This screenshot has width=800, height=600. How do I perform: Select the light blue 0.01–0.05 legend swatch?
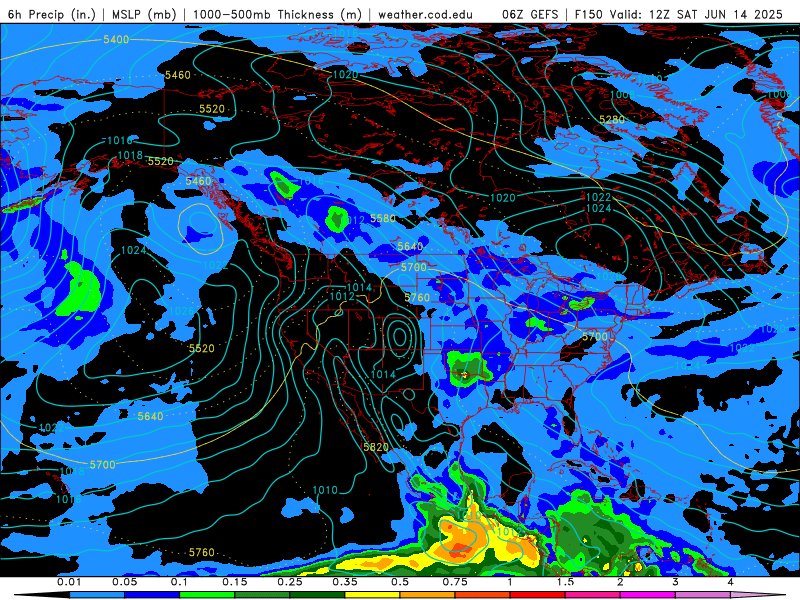[x=97, y=595]
